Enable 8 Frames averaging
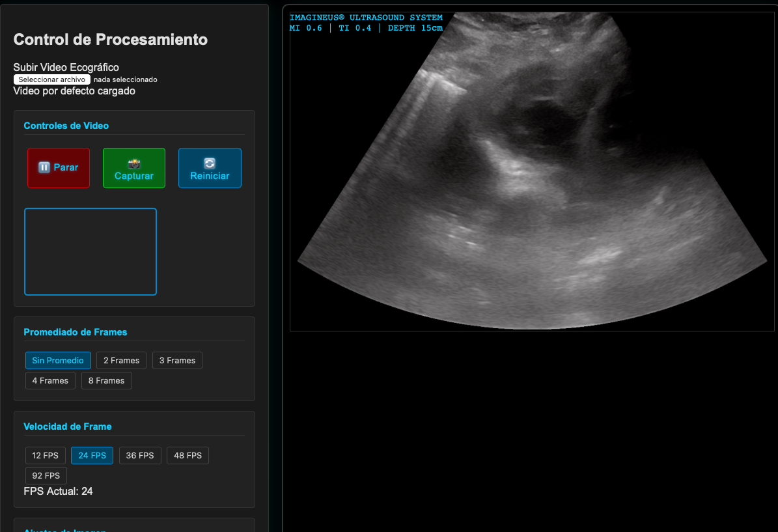Screen dimensions: 778x532 point(106,381)
